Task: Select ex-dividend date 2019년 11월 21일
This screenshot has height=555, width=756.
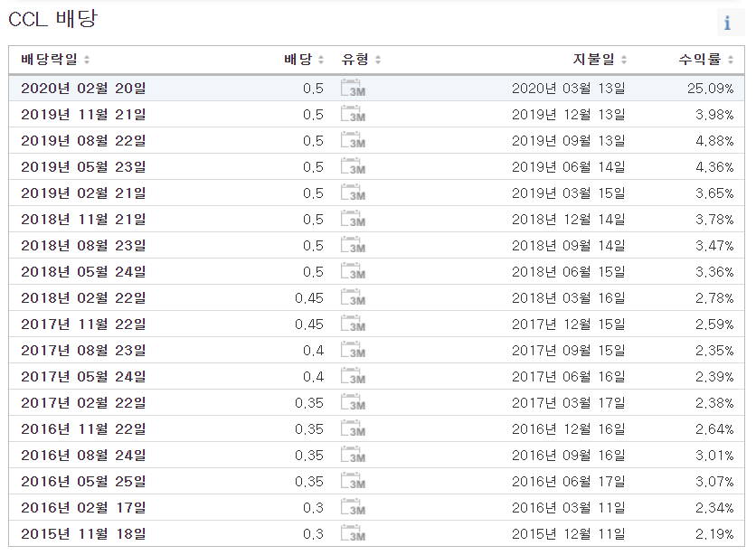Action: click(x=83, y=114)
